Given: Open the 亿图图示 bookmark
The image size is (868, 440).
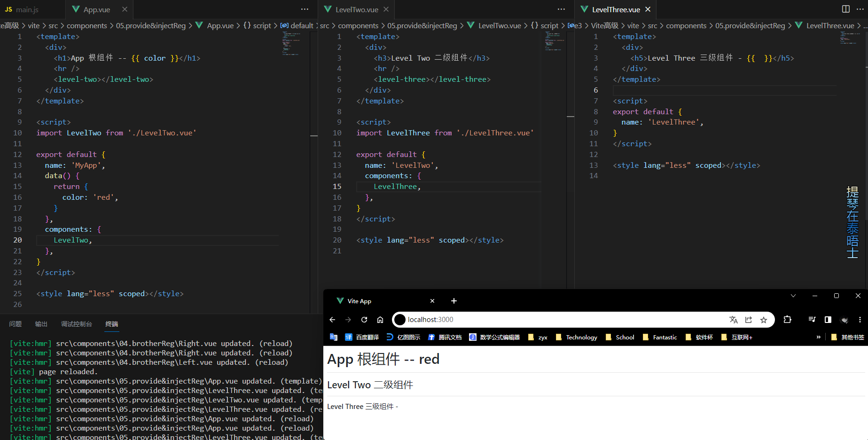Looking at the screenshot, I should 403,337.
